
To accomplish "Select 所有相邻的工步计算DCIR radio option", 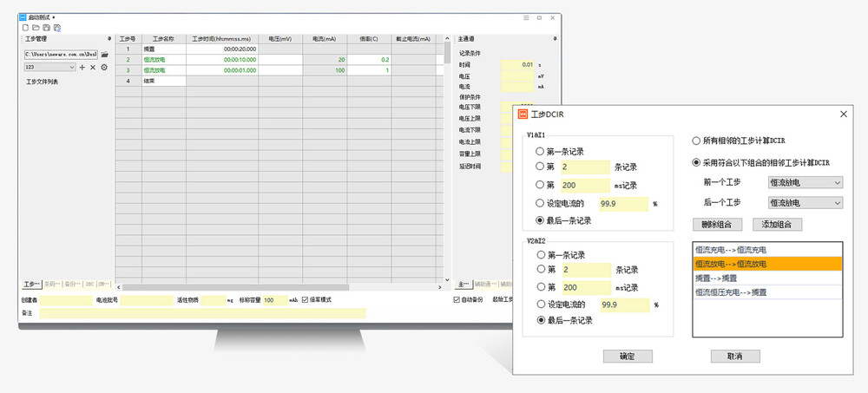I will pos(697,141).
